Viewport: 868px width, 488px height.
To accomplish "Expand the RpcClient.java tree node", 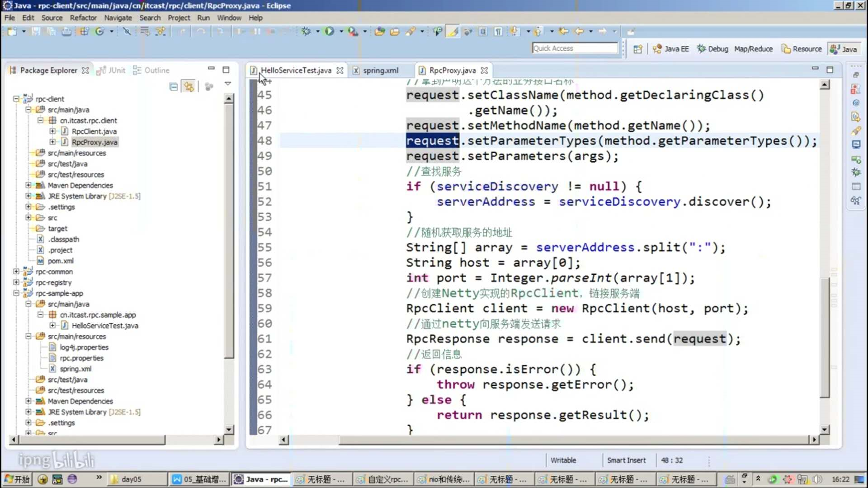I will click(52, 131).
